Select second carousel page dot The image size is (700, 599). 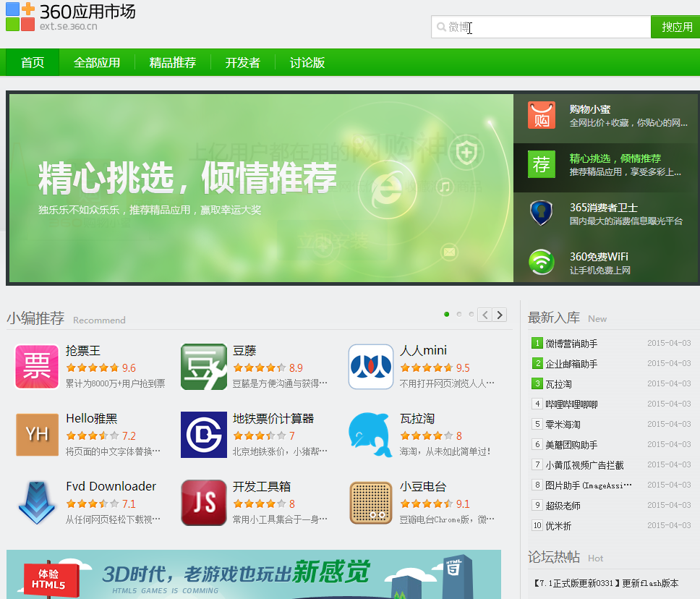tap(459, 315)
